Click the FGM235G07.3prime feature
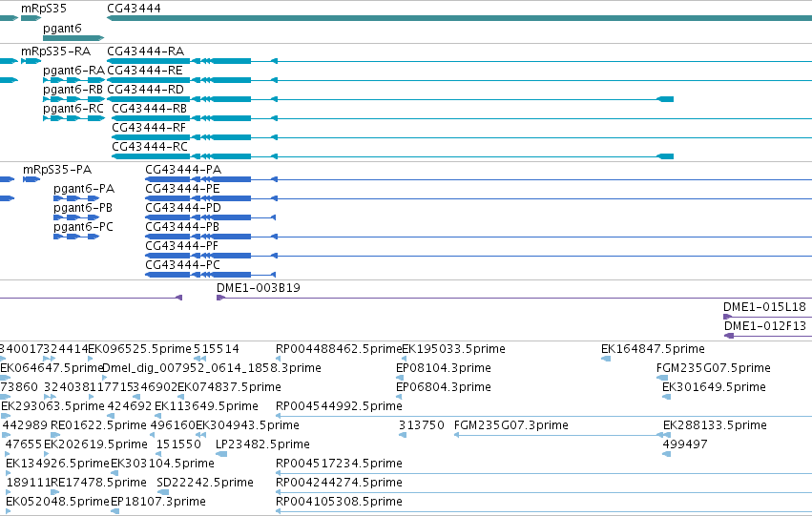Viewport: 812px width, 516px height. 510,425
